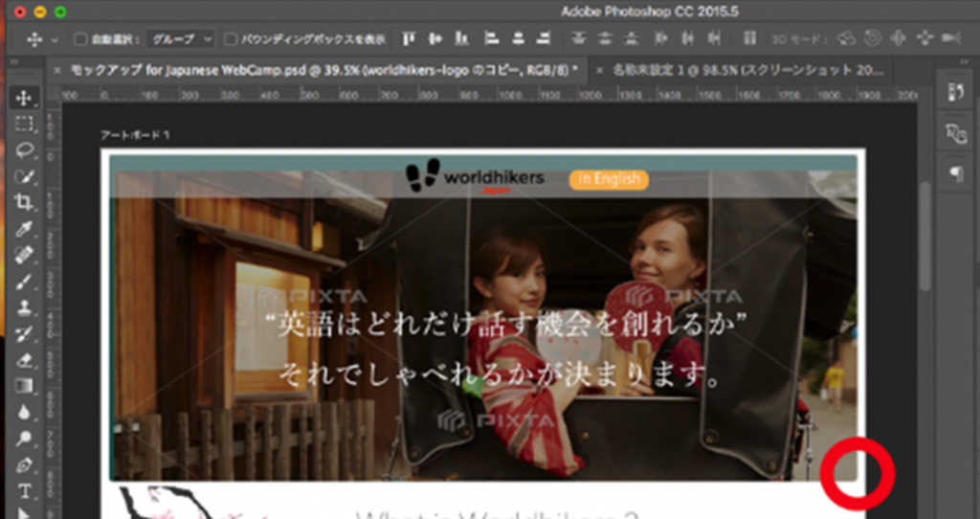Viewport: 980px width, 519px height.
Task: Click Distribute top edges icon
Action: (x=578, y=38)
